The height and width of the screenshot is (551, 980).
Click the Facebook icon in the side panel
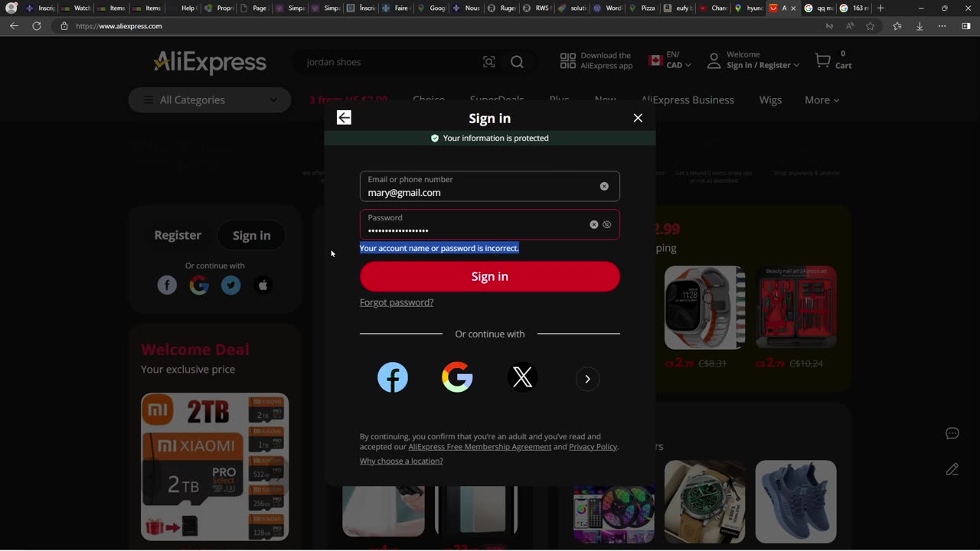tap(167, 285)
